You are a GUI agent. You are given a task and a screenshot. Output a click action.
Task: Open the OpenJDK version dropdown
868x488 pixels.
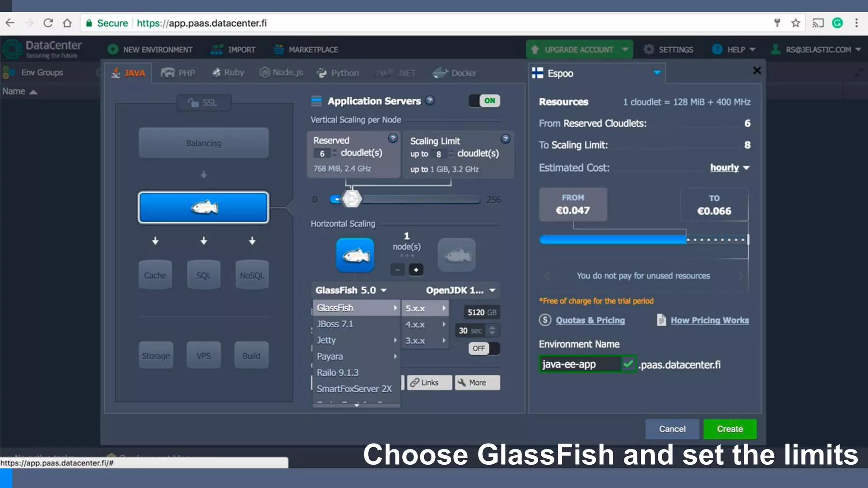[460, 290]
